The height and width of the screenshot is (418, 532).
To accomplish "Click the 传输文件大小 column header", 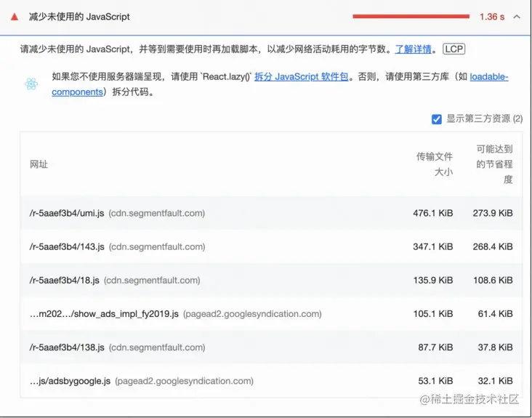I will tap(435, 164).
